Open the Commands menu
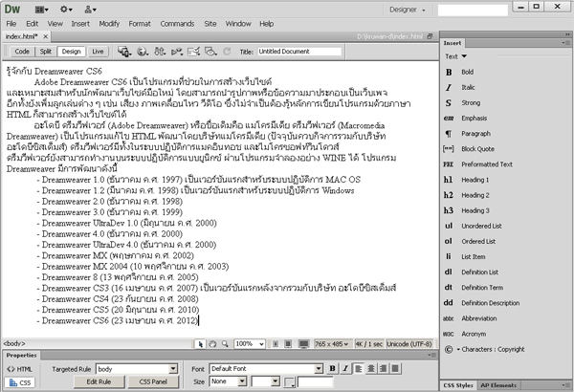This screenshot has height=392, width=574. (x=177, y=24)
